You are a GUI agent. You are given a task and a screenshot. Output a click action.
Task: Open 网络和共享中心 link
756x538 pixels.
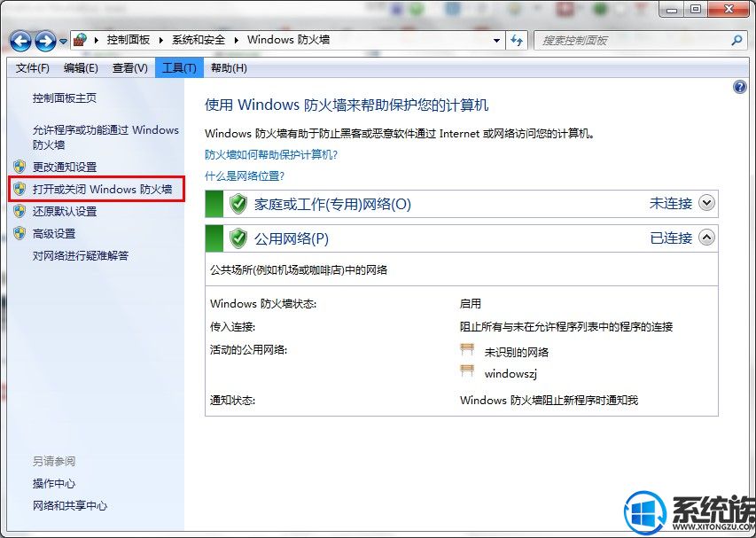click(70, 506)
